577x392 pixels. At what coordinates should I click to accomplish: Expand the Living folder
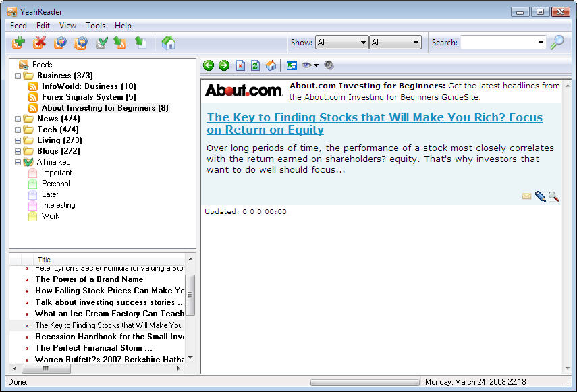pyautogui.click(x=18, y=140)
